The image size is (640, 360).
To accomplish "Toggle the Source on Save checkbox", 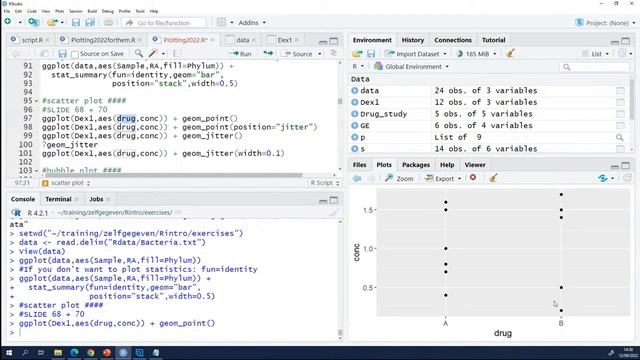I will click(75, 54).
